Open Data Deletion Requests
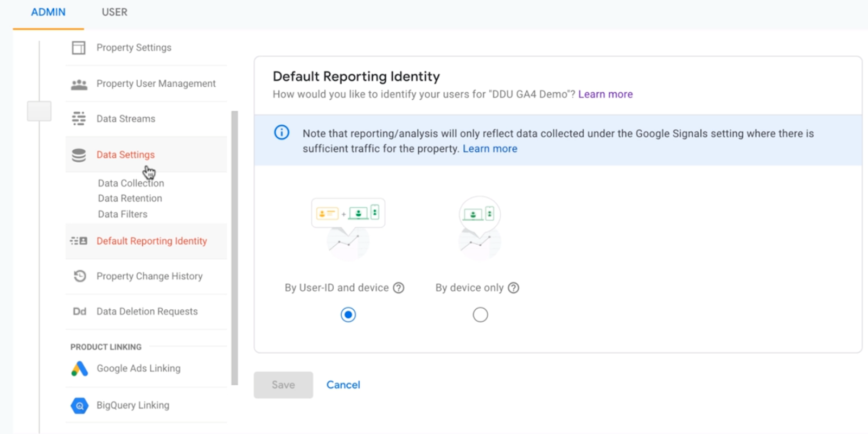The image size is (868, 434). [x=146, y=311]
